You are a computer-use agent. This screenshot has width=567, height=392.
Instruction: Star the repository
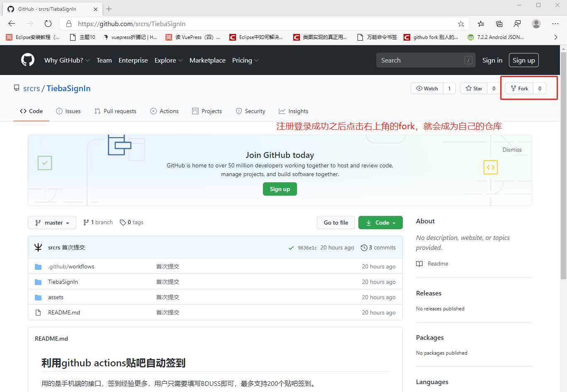pyautogui.click(x=474, y=88)
